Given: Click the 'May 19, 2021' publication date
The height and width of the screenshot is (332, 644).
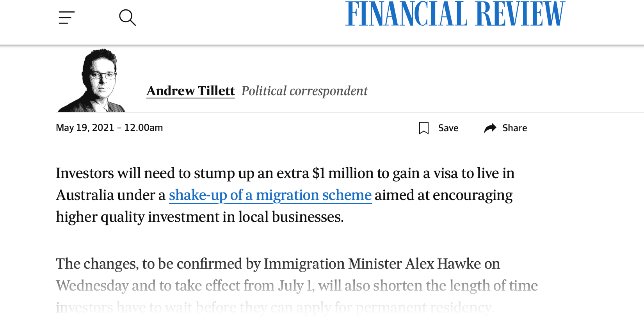Looking at the screenshot, I should 85,128.
